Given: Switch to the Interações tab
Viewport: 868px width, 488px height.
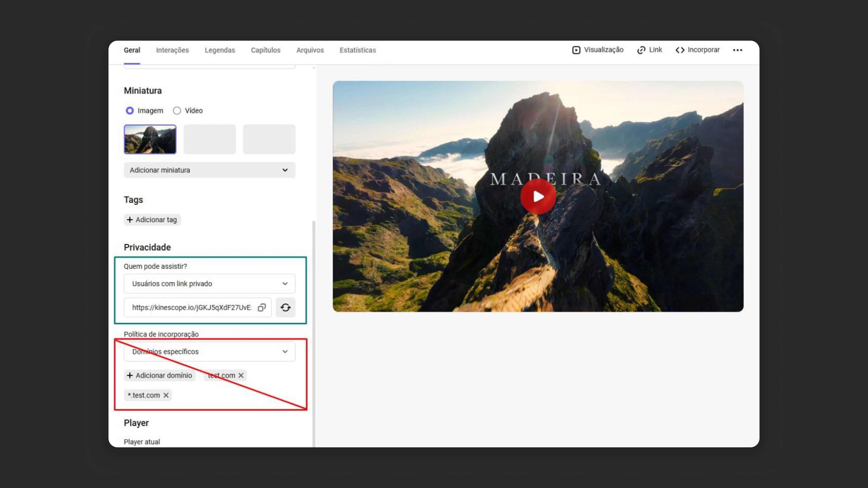Looking at the screenshot, I should click(x=172, y=50).
